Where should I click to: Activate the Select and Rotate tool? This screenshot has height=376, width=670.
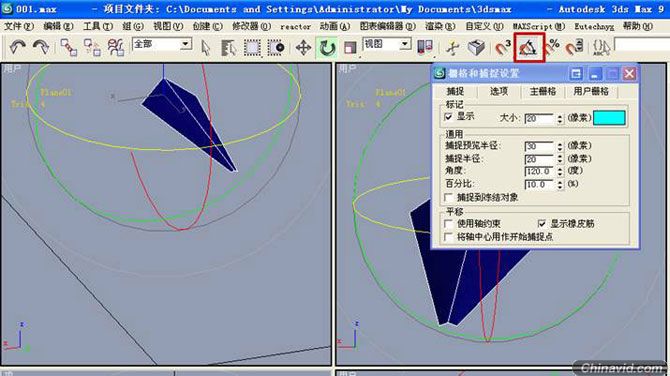pyautogui.click(x=327, y=47)
